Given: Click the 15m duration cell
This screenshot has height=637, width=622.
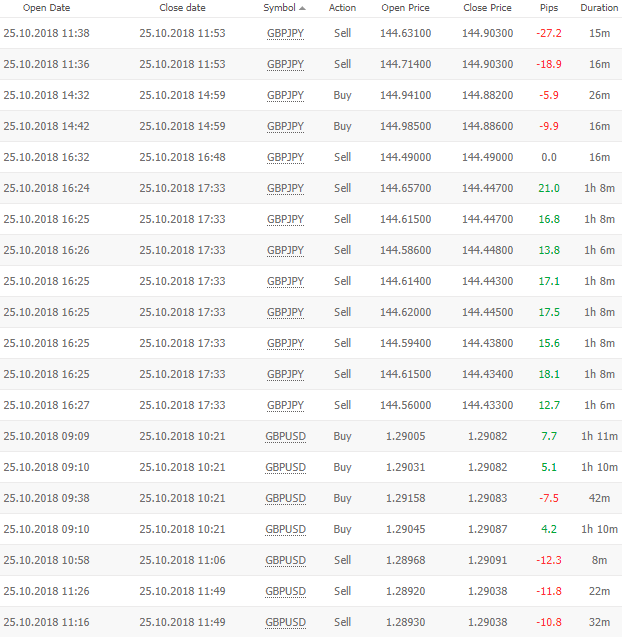Looking at the screenshot, I should [x=600, y=33].
